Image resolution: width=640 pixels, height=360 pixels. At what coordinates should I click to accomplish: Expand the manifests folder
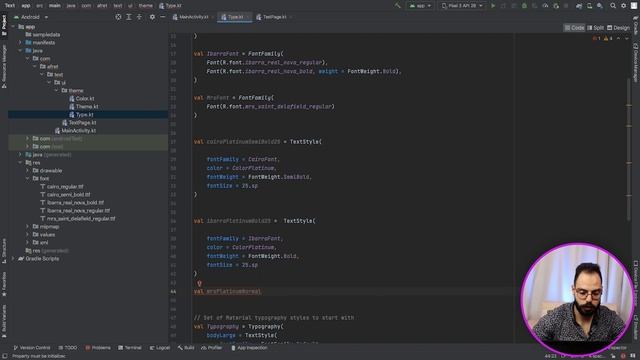[20, 42]
